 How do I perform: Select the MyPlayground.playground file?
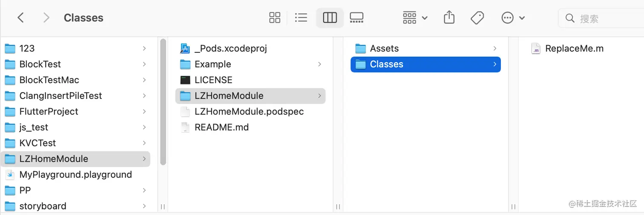pos(75,174)
